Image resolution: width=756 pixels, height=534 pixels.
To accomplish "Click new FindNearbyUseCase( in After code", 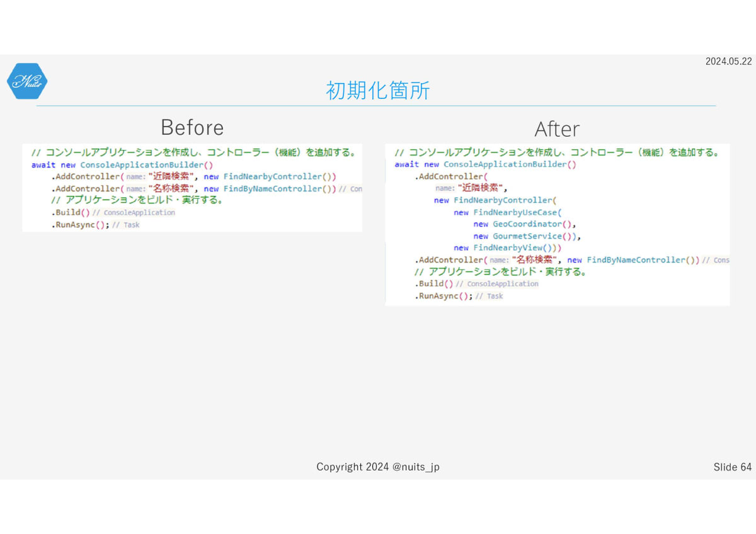I will 508,212.
